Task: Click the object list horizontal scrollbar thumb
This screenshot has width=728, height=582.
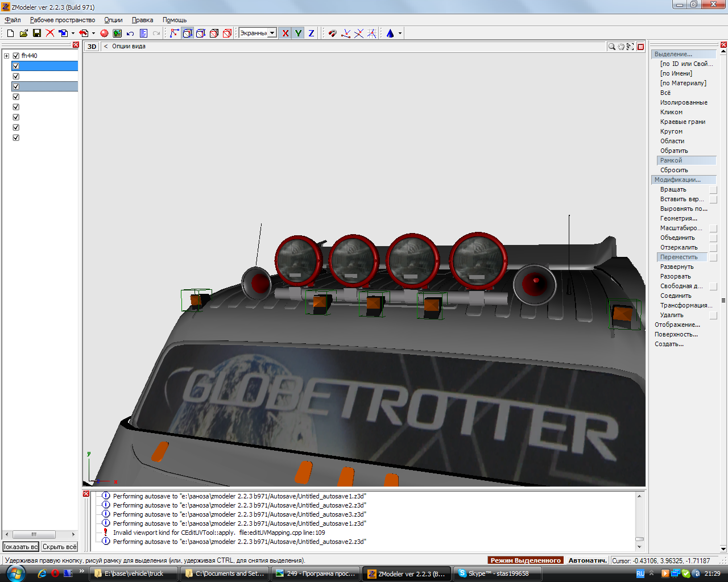Action: (34, 534)
